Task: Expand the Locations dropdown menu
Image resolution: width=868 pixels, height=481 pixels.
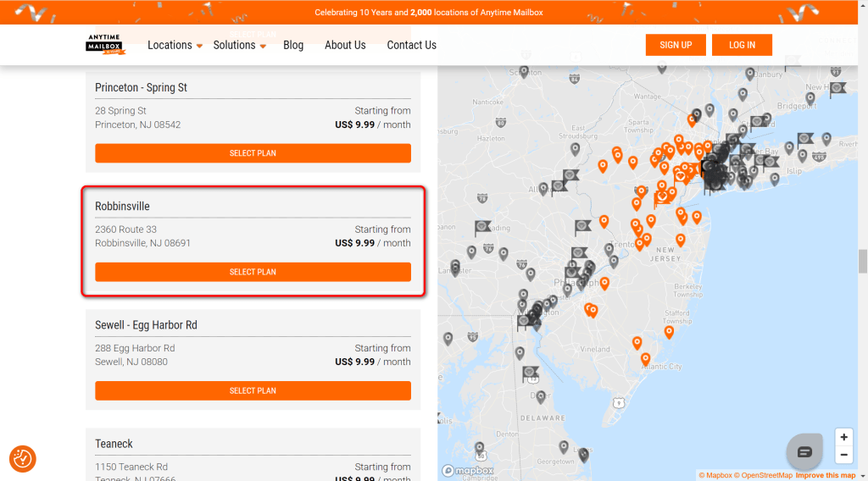Action: click(175, 45)
